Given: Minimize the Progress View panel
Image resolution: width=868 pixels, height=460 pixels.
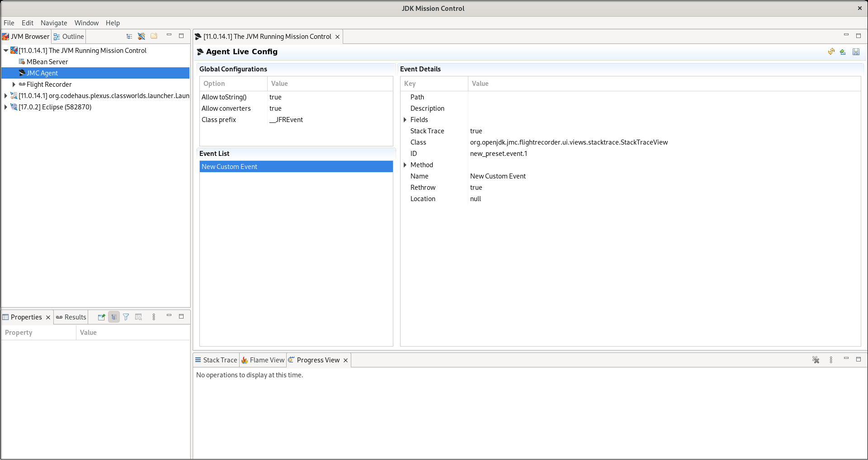Looking at the screenshot, I should (846, 359).
